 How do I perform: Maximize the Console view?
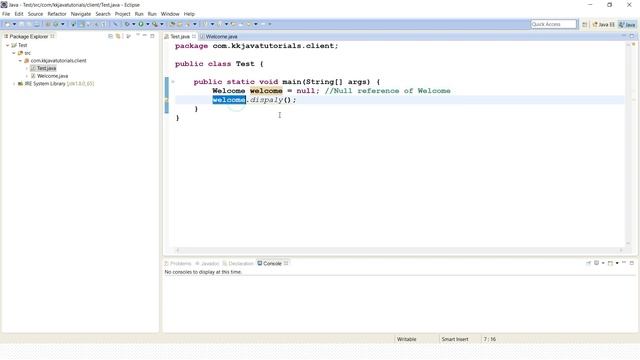click(x=631, y=263)
